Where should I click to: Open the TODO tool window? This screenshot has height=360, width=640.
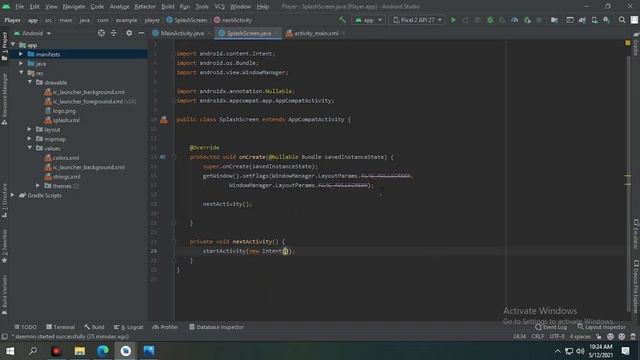pyautogui.click(x=25, y=327)
